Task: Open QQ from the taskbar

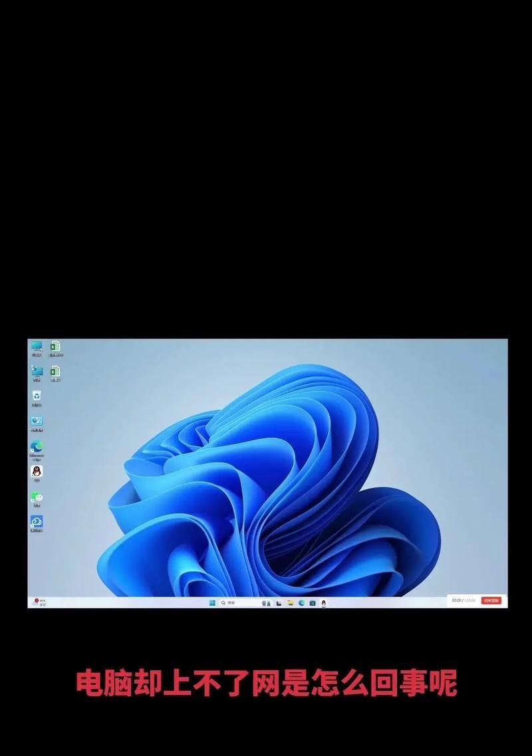Action: click(324, 602)
